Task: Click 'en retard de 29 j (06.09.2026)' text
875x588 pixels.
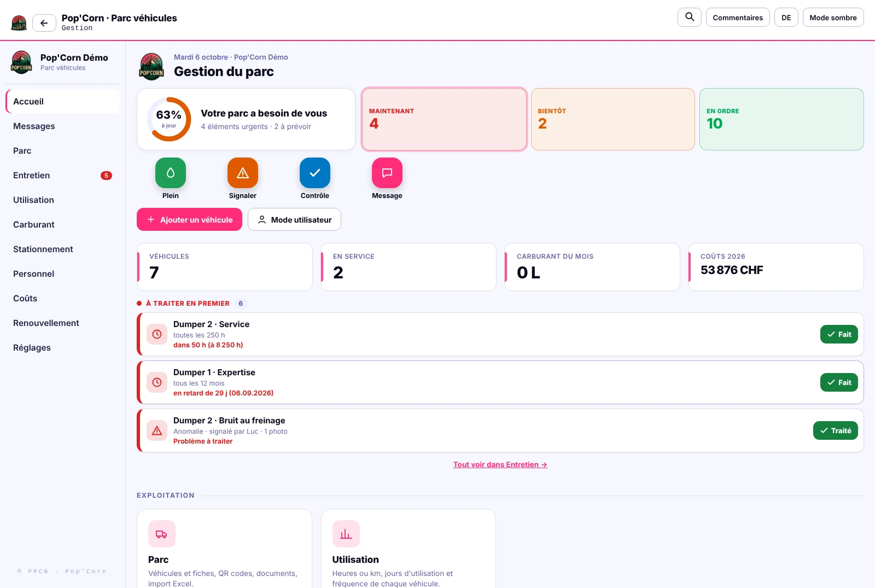Action: tap(223, 393)
